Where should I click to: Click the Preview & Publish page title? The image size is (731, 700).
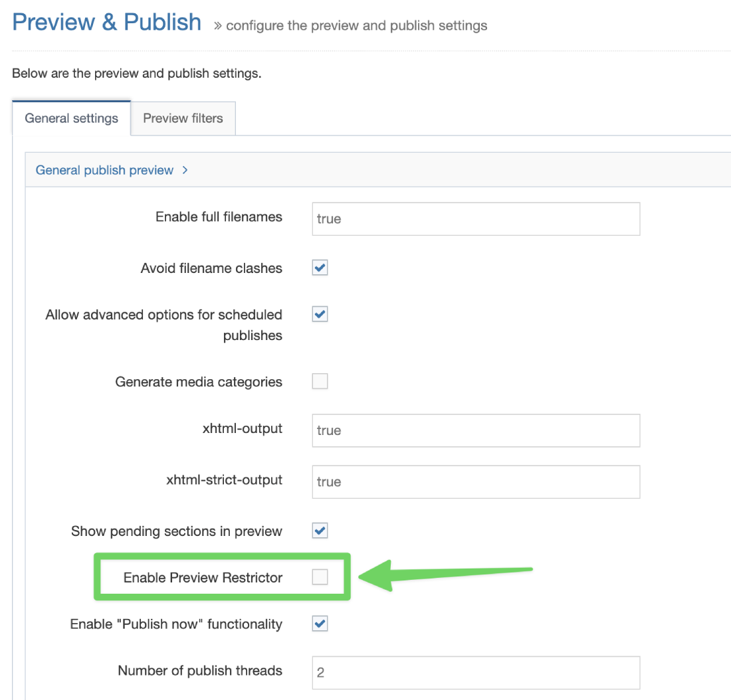point(106,22)
